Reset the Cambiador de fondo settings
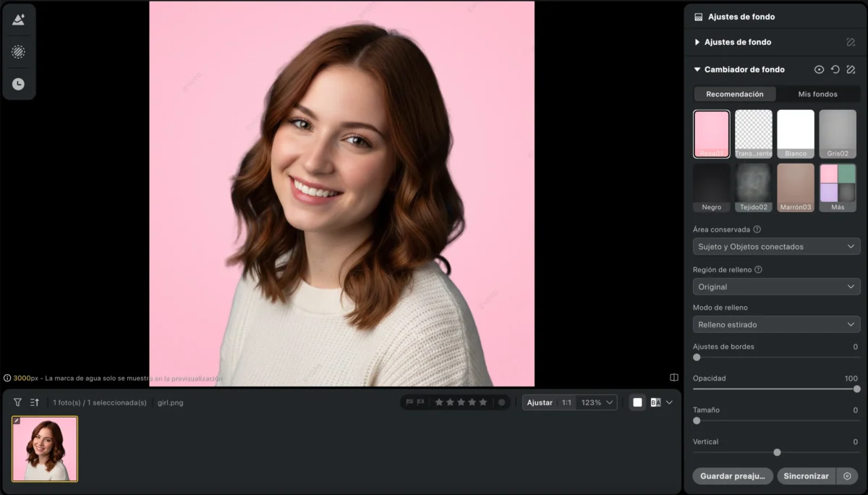The width and height of the screenshot is (868, 495). (x=835, y=69)
